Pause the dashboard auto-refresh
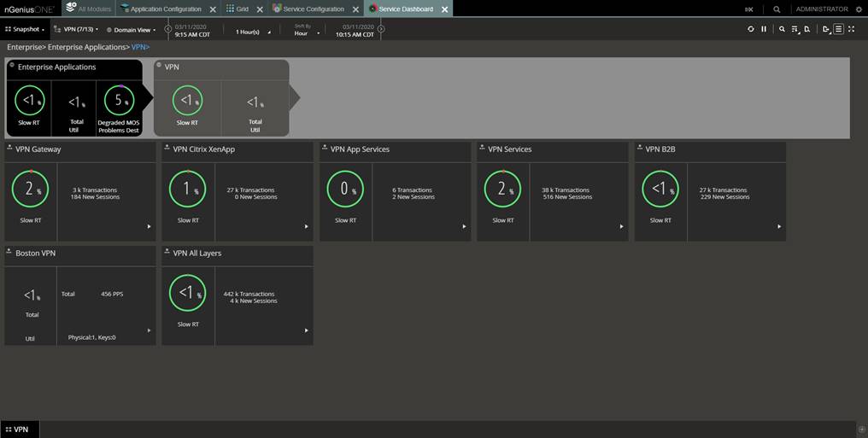 coord(764,29)
